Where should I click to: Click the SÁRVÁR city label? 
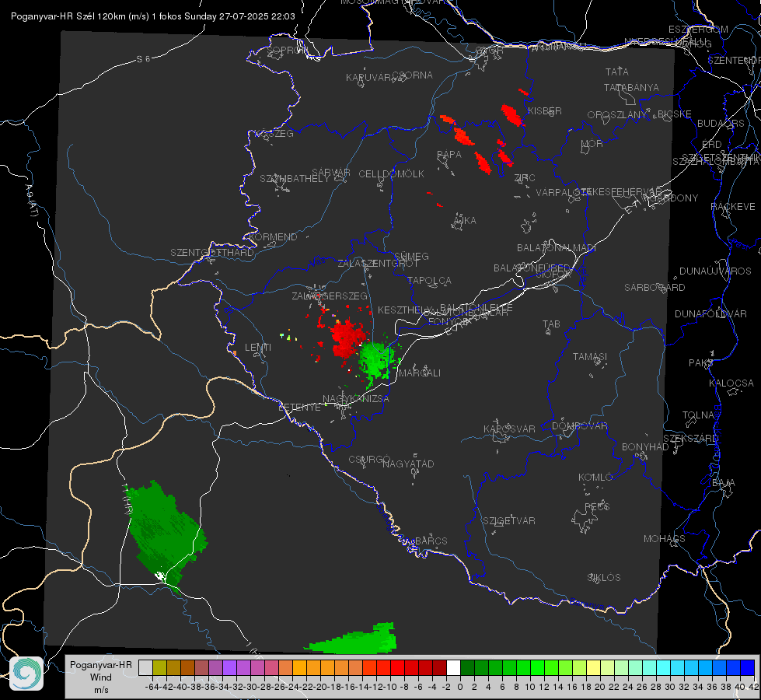[331, 173]
